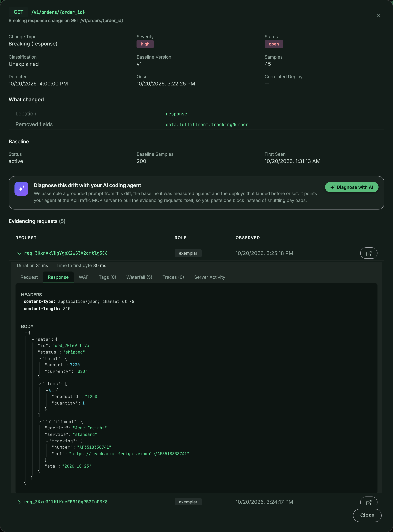Click the carrier value "Acme Freight"
Viewport: 393px width, 532px height.
(x=90, y=428)
